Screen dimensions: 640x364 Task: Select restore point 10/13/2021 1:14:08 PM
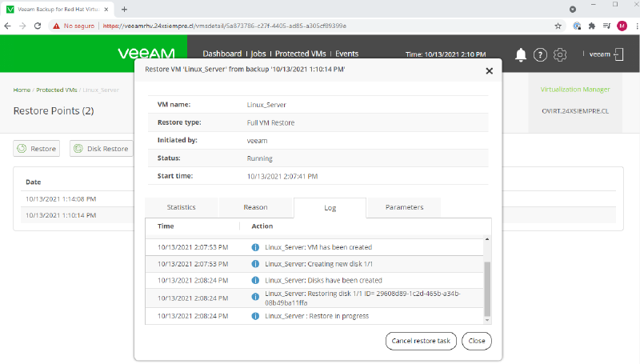click(x=61, y=199)
